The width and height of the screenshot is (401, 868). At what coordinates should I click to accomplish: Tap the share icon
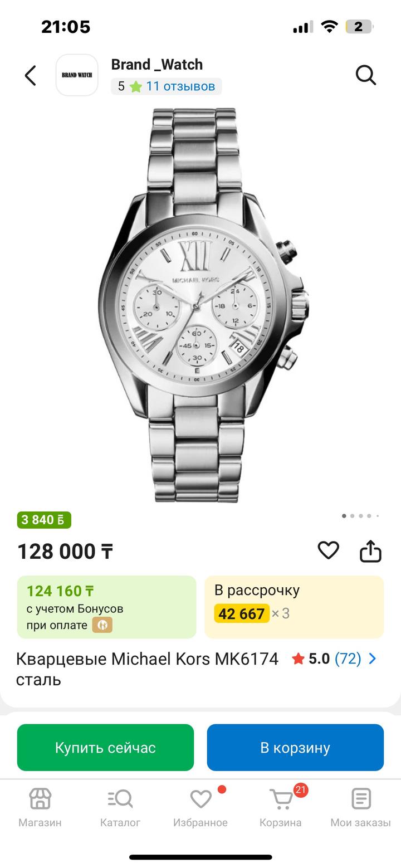(370, 551)
